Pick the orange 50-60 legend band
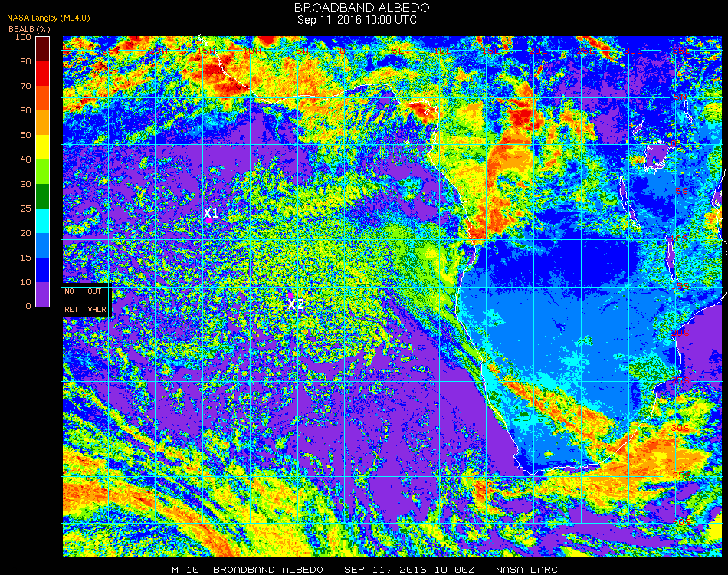This screenshot has width=728, height=575. [x=43, y=123]
